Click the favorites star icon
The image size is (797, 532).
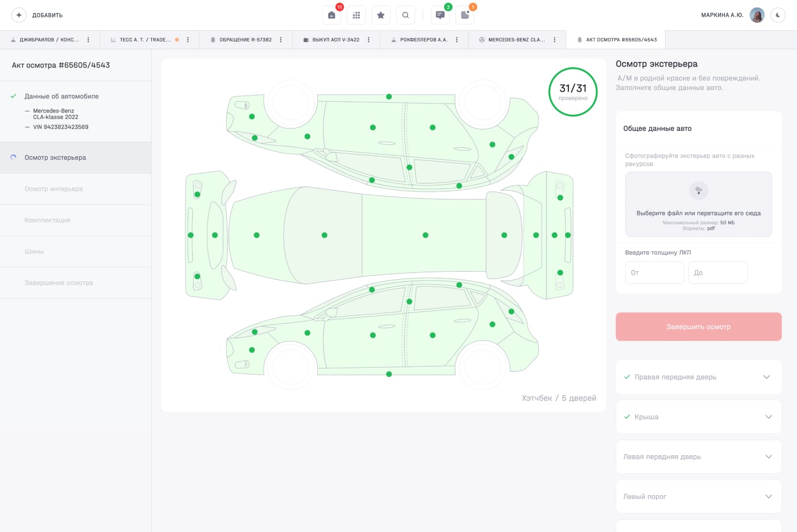381,15
